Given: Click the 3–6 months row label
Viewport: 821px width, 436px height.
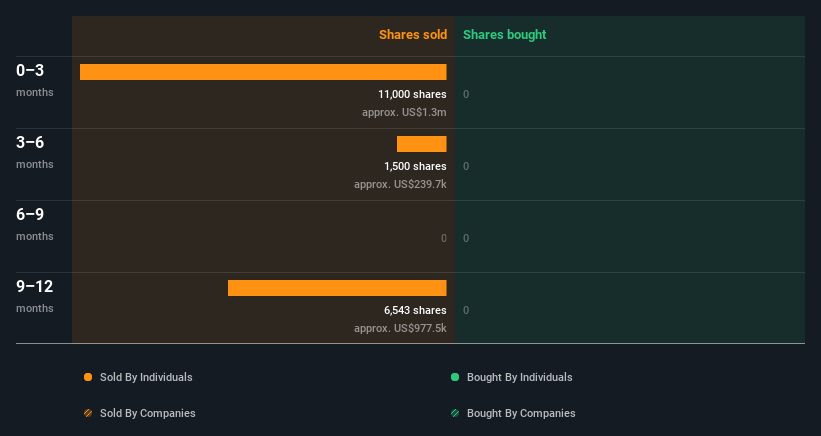Looking at the screenshot, I should point(35,152).
